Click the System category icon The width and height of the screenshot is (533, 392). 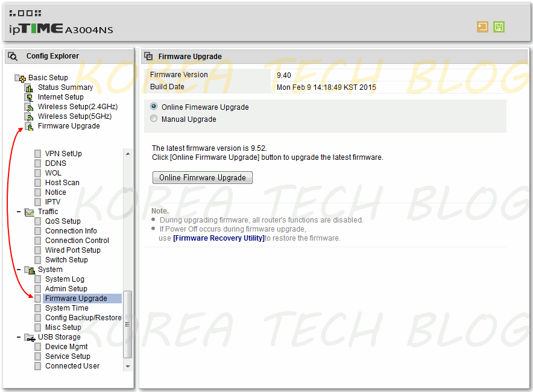point(30,270)
